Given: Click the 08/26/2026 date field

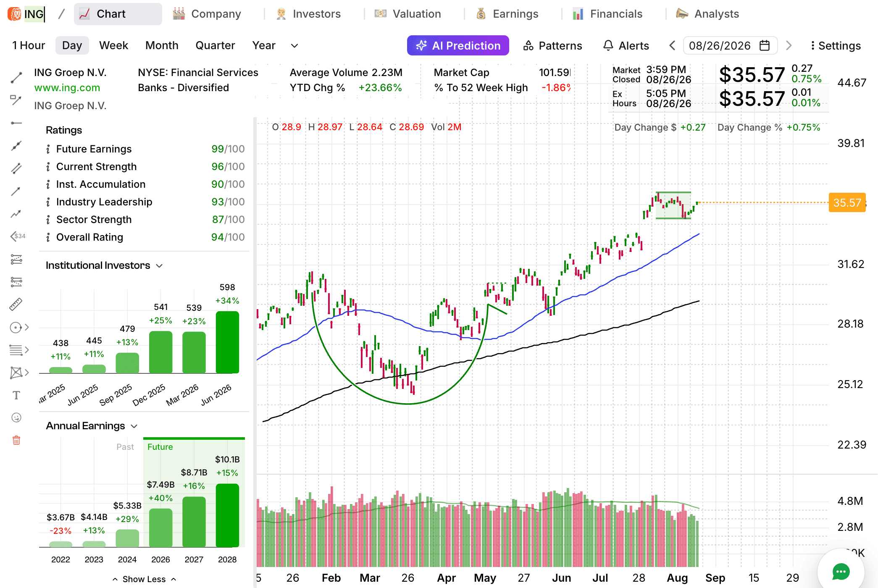Looking at the screenshot, I should click(x=730, y=45).
